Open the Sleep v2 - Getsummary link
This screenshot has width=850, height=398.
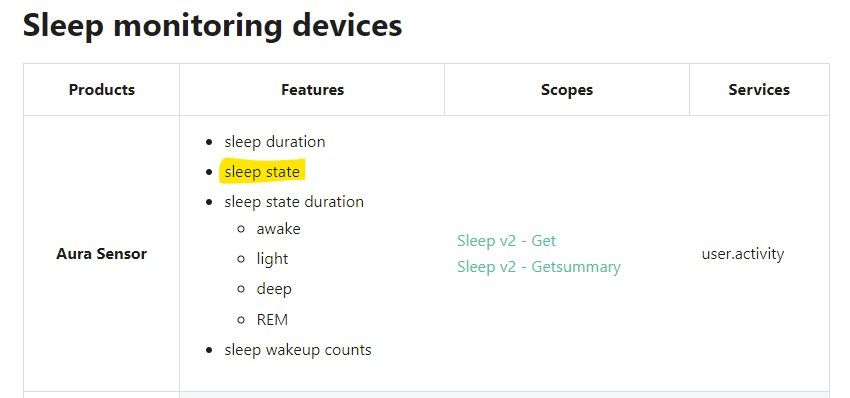539,267
